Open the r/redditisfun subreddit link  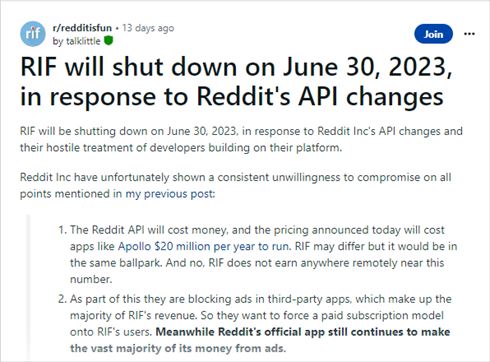[x=82, y=28]
